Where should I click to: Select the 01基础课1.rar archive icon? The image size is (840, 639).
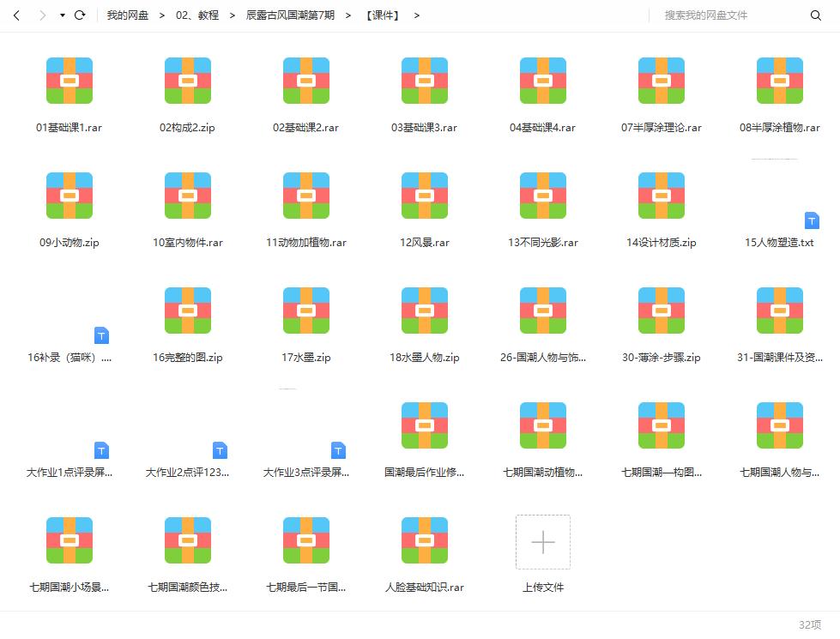point(69,81)
